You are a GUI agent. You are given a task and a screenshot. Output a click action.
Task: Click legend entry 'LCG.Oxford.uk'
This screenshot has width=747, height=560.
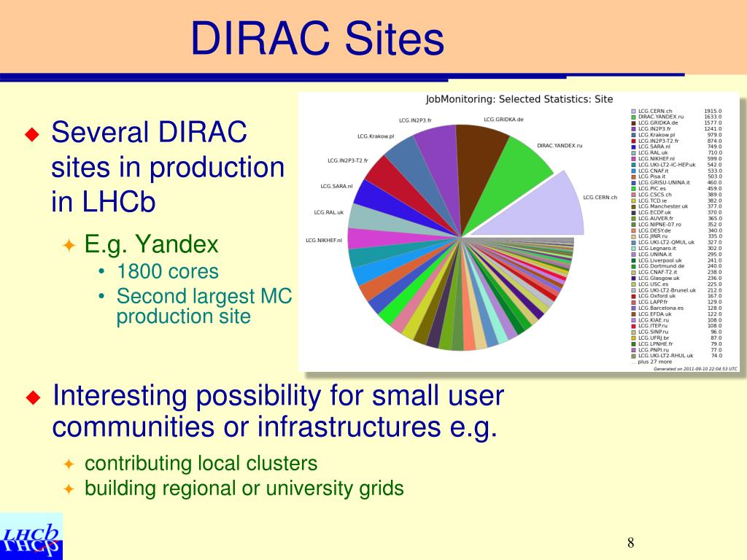657,296
